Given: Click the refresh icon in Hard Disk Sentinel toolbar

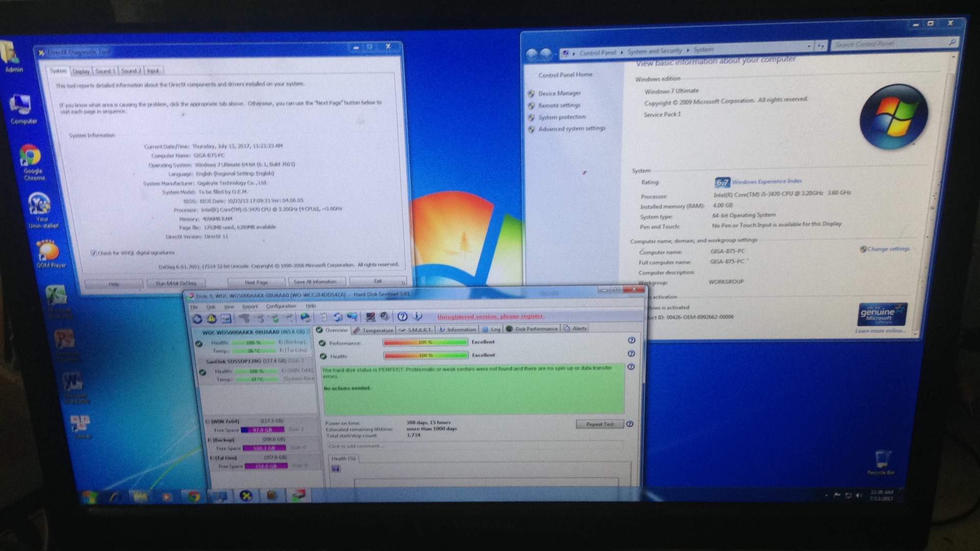Looking at the screenshot, I should [x=197, y=318].
